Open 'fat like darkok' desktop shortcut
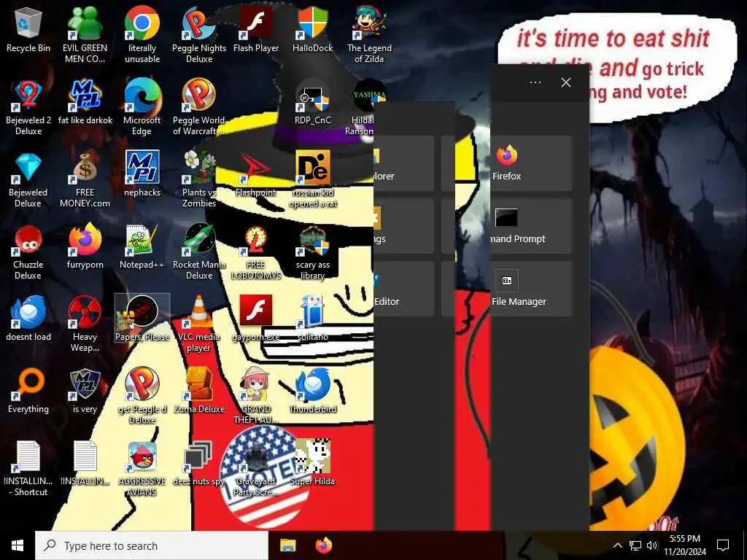 (85, 102)
